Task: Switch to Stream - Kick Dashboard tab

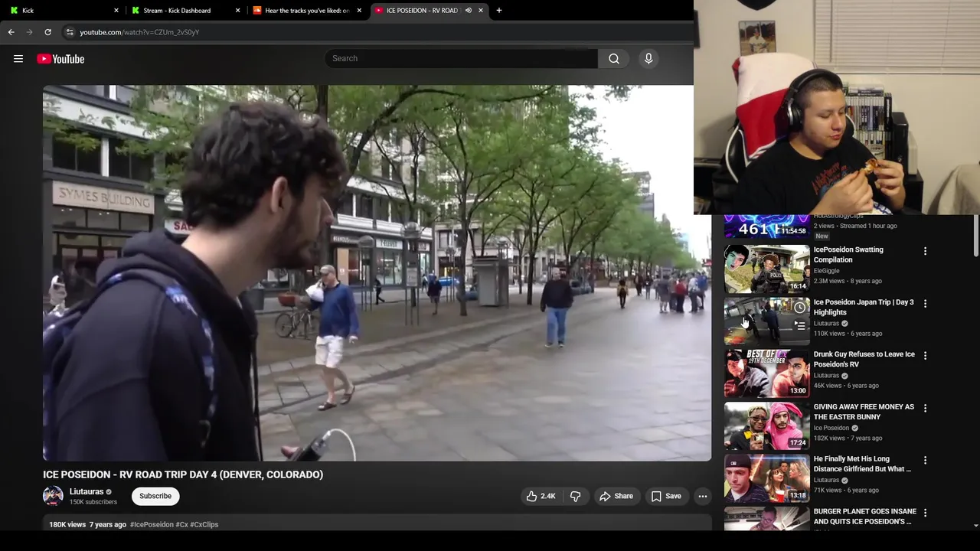Action: (184, 11)
